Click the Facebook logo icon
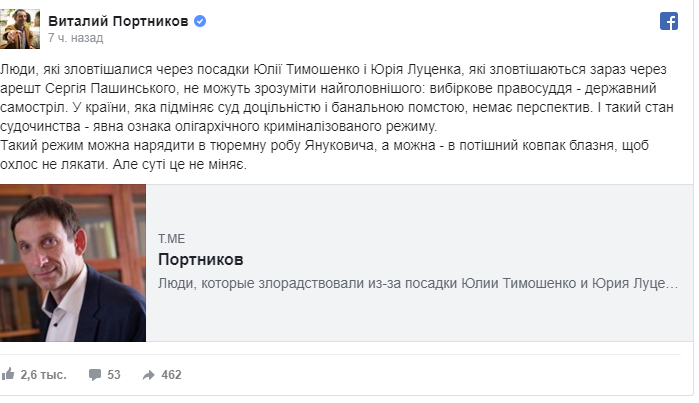 click(670, 21)
